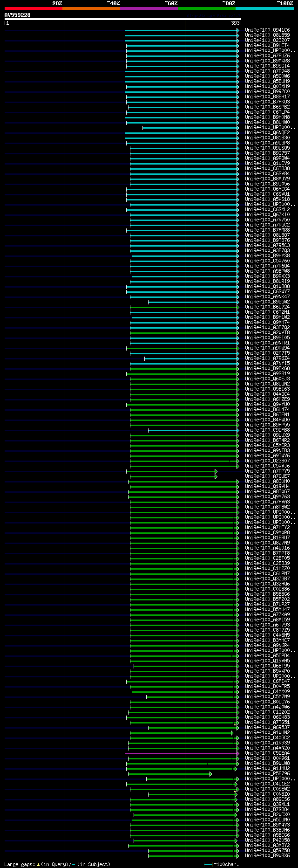
Task: Select label UniRef100_Q32HQ6
Action: (267, 584)
